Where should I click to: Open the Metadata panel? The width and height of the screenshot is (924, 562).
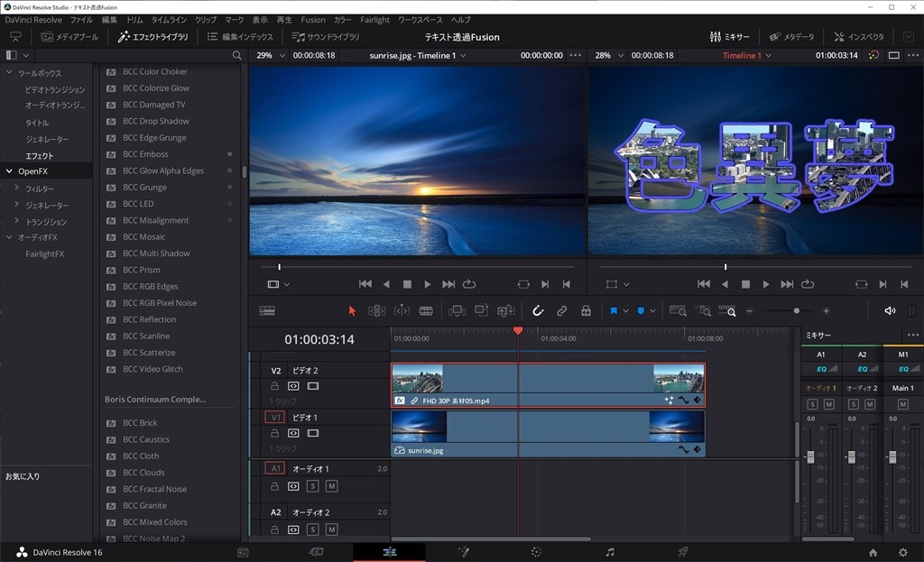791,36
